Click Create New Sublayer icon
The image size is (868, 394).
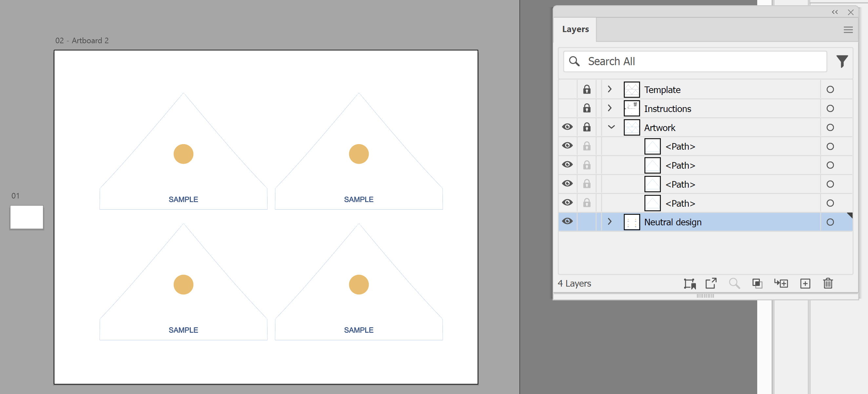(x=781, y=284)
